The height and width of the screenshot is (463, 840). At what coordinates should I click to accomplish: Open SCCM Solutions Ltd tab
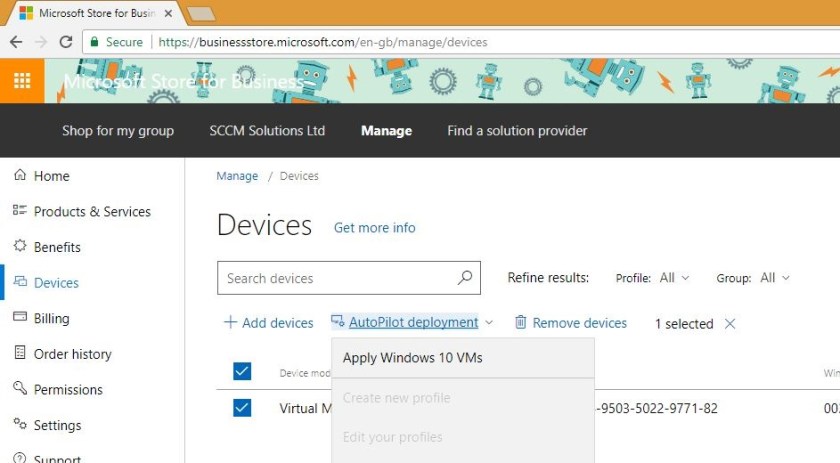coord(267,131)
